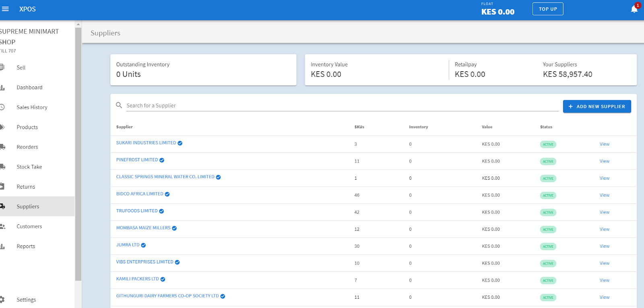Open the notifications bell

click(x=634, y=9)
